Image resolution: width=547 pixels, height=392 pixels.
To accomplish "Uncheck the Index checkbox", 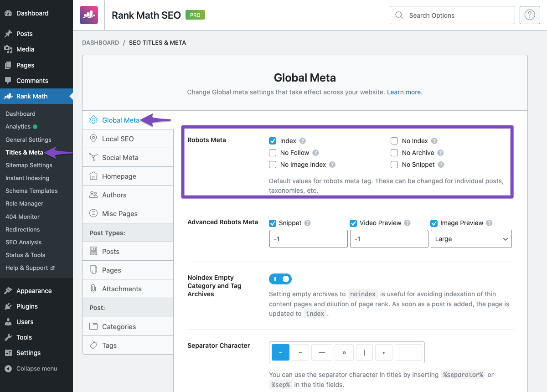I will (273, 141).
